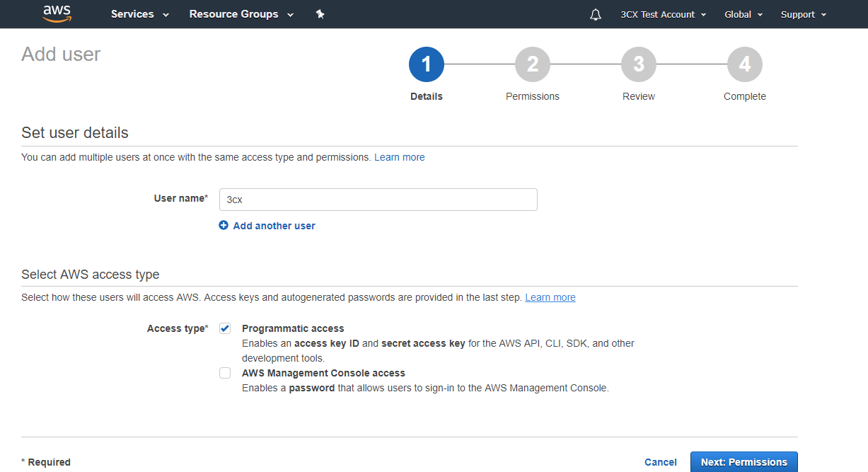Click the Select AWS access type heading
The image size is (868, 472).
click(91, 275)
